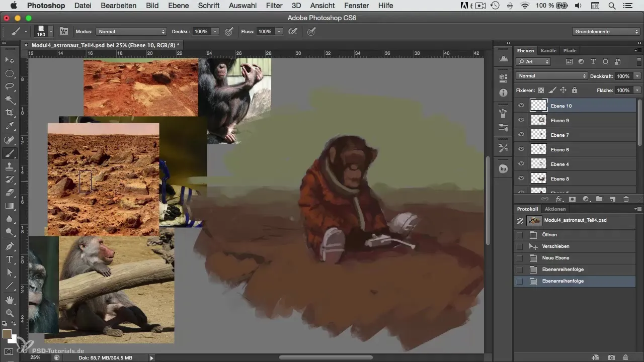
Task: Select the Eyedropper tool
Action: (10, 126)
